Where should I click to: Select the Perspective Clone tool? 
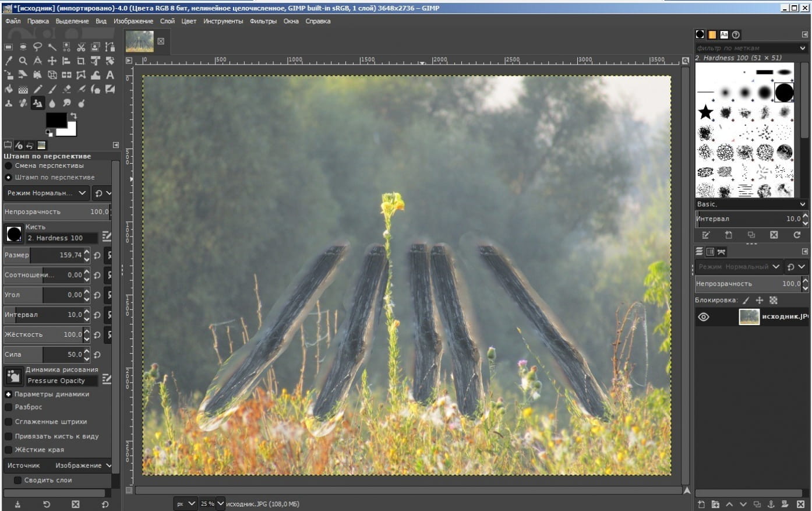coord(38,103)
